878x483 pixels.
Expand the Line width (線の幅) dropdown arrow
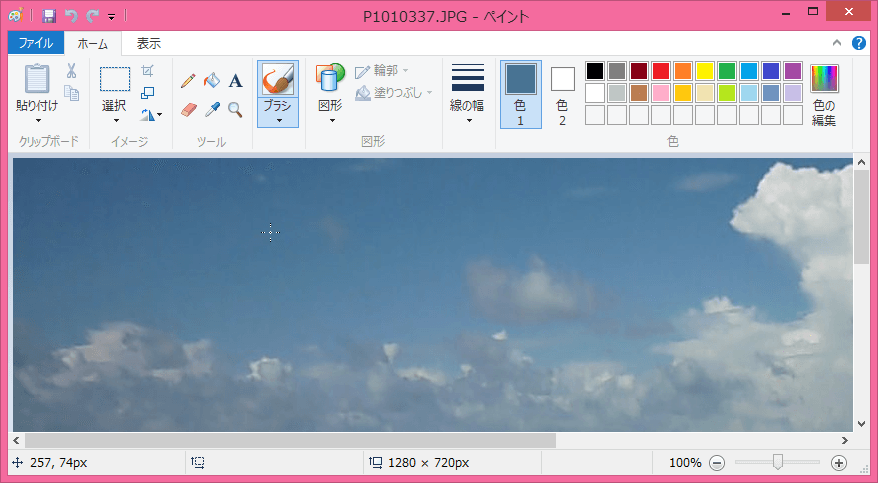click(469, 120)
